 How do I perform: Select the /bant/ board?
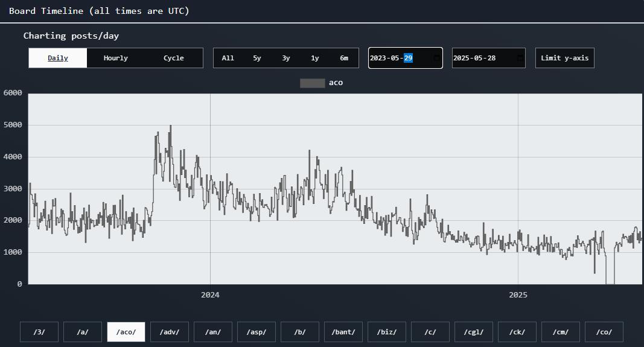click(343, 332)
